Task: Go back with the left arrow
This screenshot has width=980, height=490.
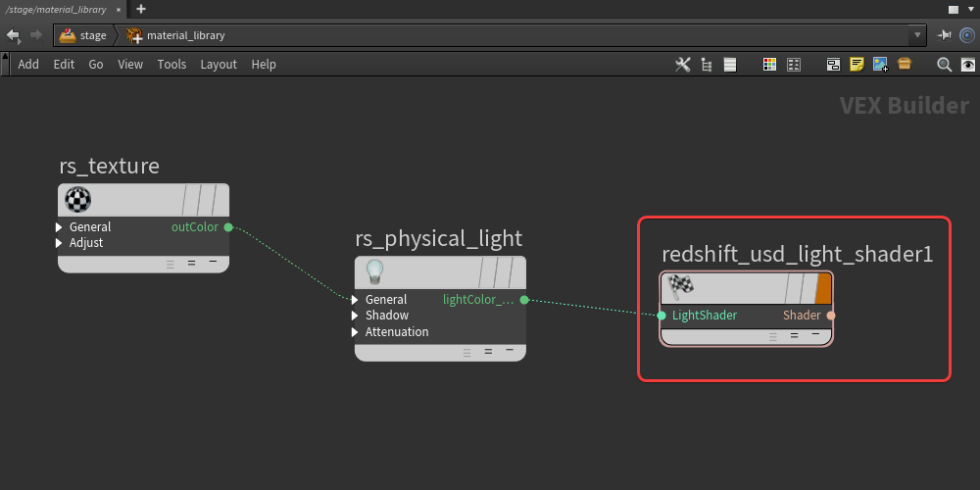Action: [13, 35]
